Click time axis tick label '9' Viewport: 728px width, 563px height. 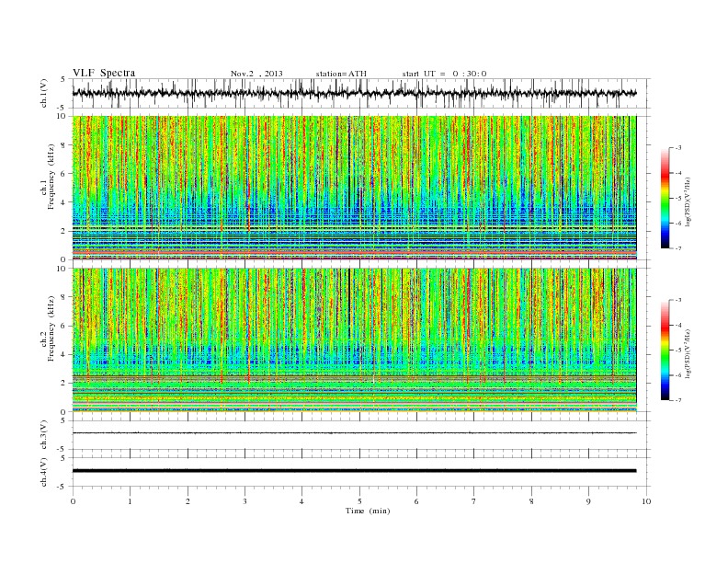tap(588, 501)
